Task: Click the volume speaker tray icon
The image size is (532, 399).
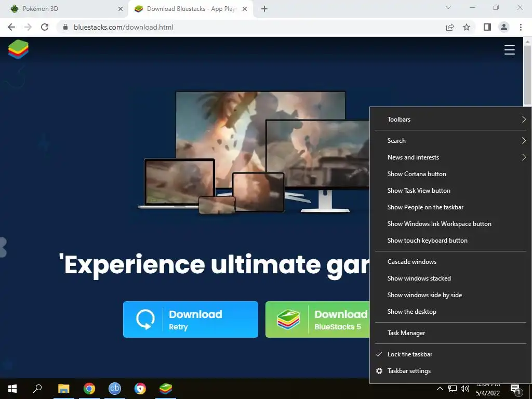Action: coord(465,389)
